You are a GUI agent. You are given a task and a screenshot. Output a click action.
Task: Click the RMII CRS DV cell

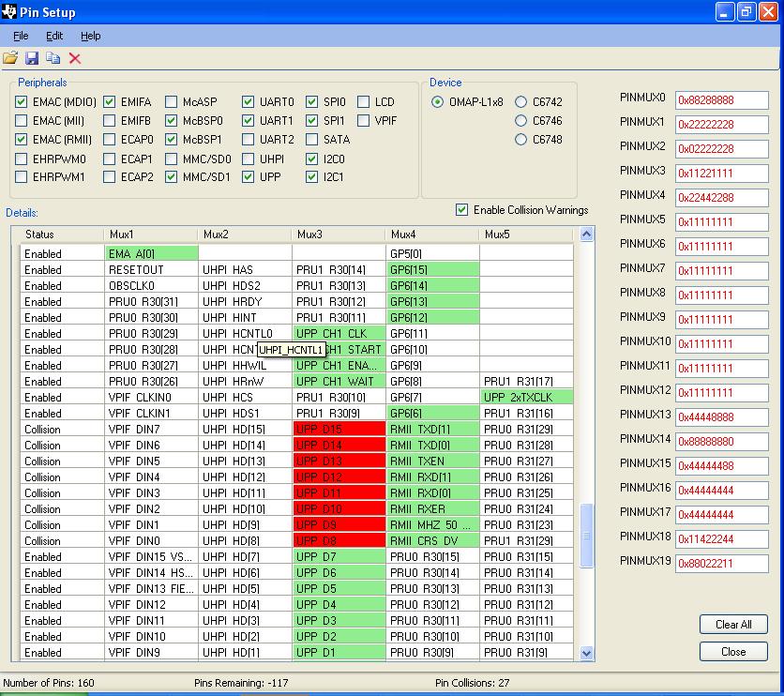432,541
